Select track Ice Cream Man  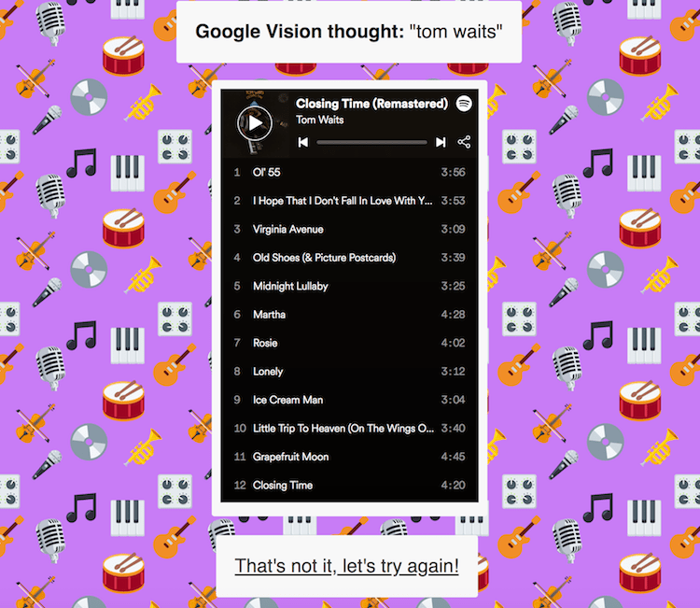point(350,400)
